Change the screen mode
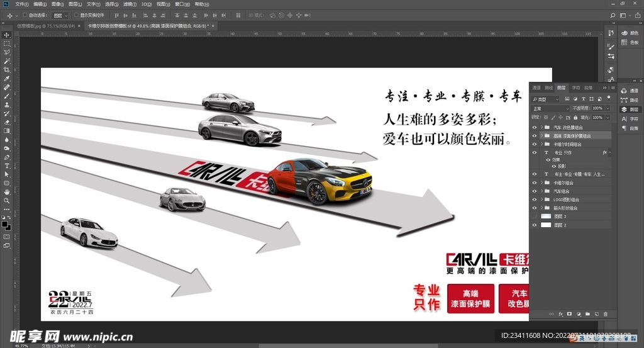 pos(6,245)
